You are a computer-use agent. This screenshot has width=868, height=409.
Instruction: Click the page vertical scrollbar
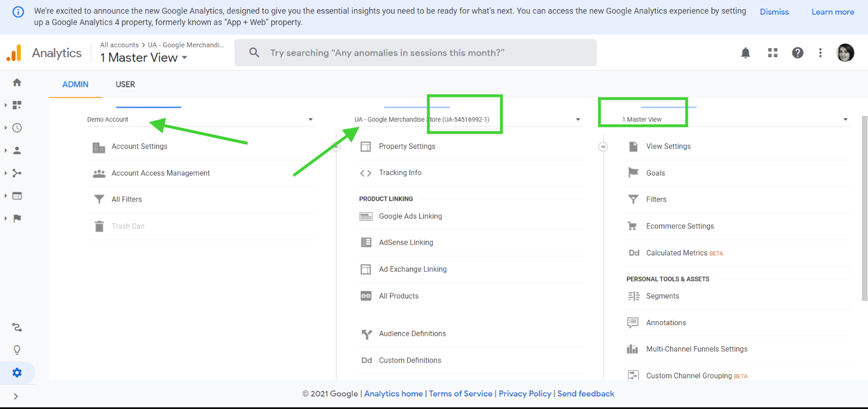point(864,208)
